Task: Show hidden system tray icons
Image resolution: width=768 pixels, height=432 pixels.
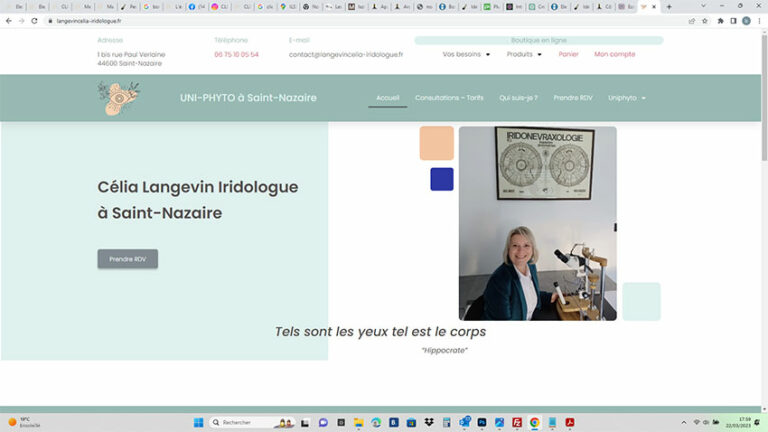Action: (684, 422)
